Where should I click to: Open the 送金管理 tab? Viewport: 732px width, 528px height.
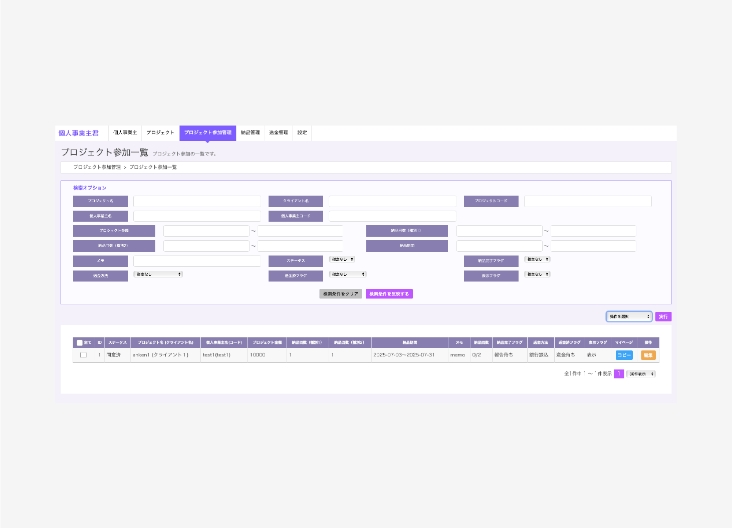coord(279,133)
